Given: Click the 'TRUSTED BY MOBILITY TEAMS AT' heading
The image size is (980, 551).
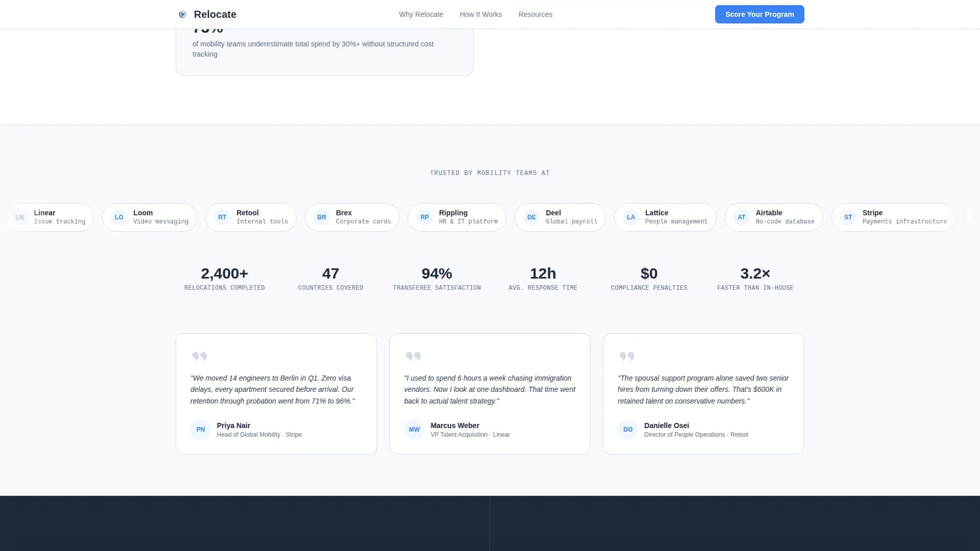Looking at the screenshot, I should click(490, 173).
